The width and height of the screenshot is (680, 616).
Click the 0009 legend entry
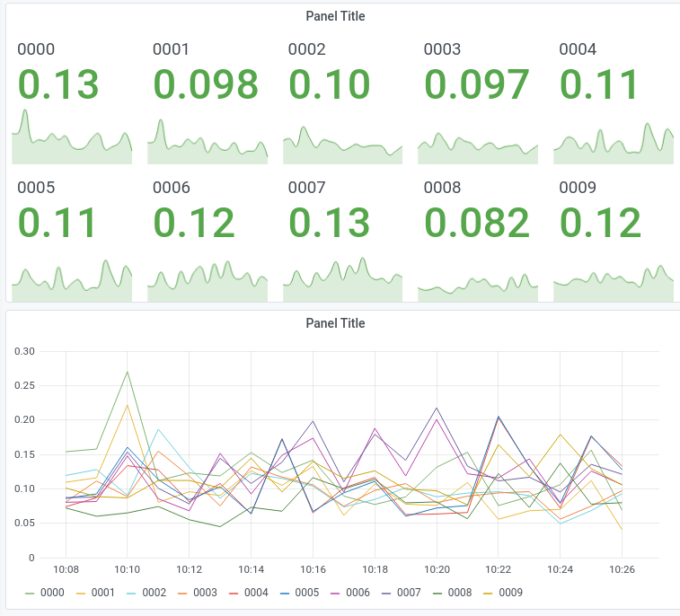click(x=503, y=592)
